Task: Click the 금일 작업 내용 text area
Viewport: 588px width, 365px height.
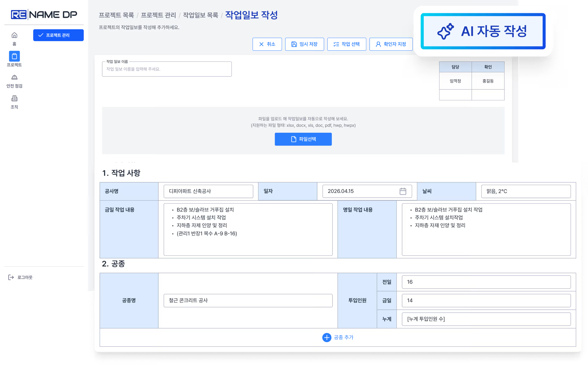Action: point(248,229)
